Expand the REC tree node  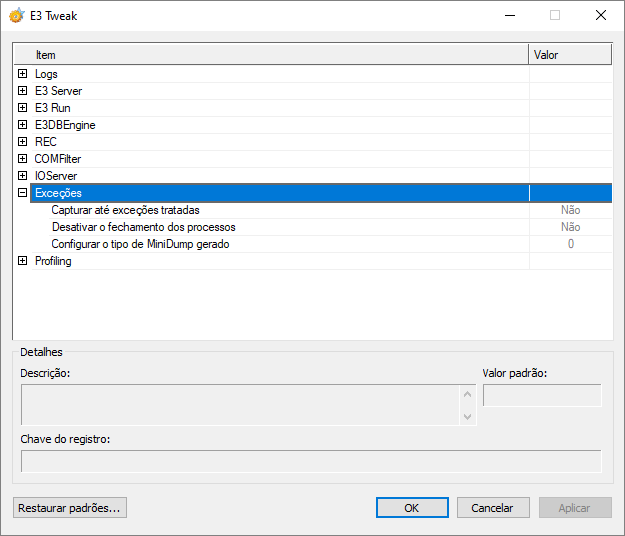[22, 142]
